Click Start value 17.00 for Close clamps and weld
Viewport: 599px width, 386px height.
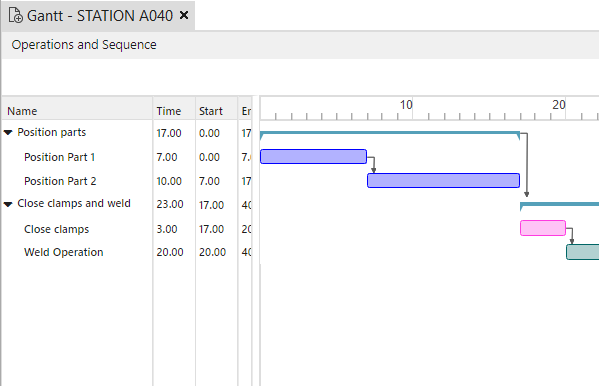tap(211, 205)
